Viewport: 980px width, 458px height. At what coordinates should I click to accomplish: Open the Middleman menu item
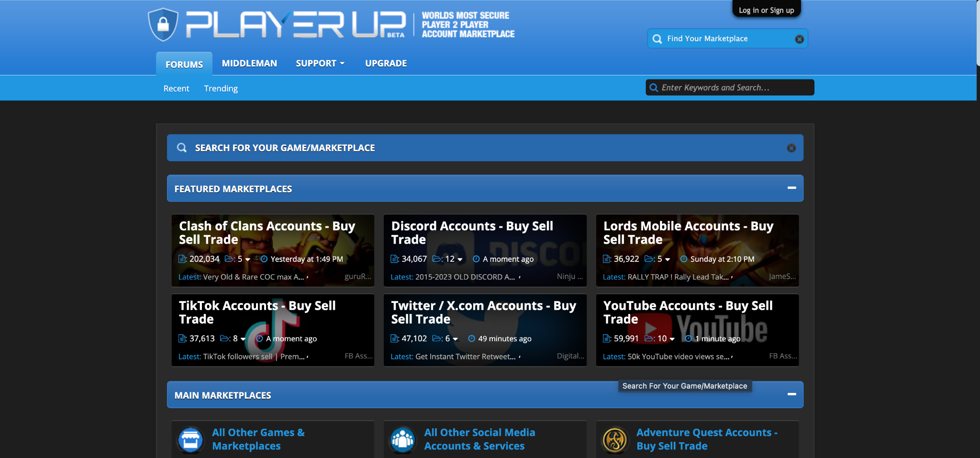pos(249,63)
